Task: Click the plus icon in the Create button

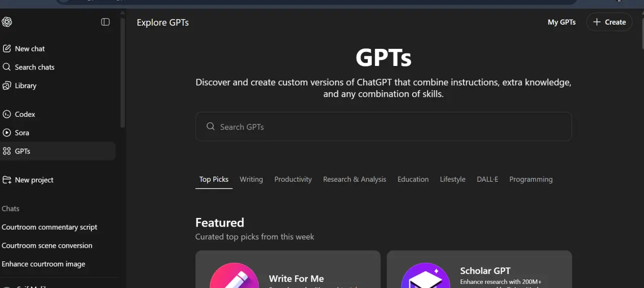Action: 597,22
